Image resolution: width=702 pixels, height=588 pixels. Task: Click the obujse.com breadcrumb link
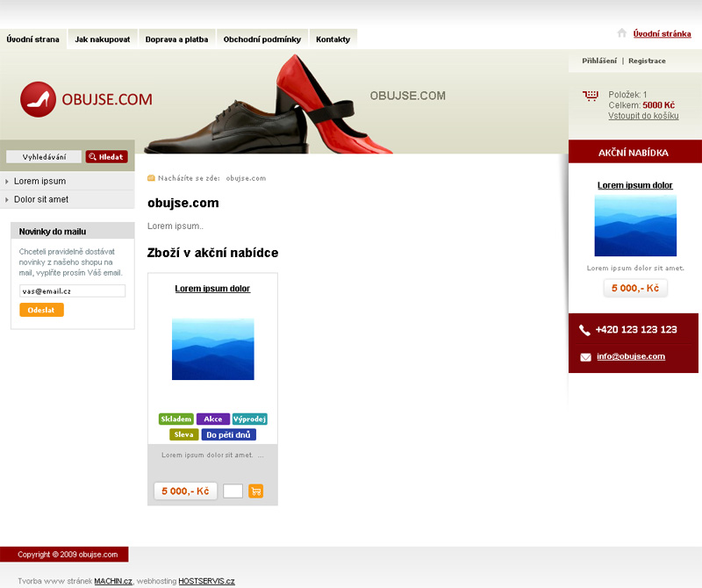246,178
